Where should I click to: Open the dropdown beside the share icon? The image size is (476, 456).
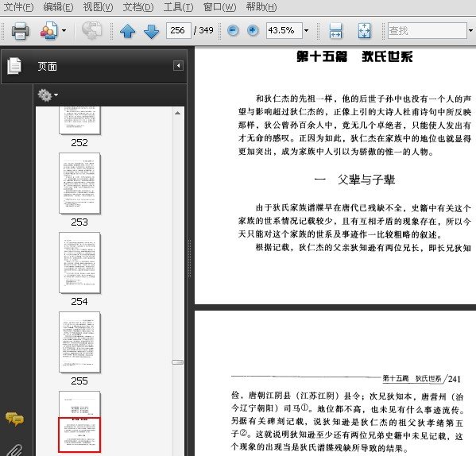pos(64,30)
